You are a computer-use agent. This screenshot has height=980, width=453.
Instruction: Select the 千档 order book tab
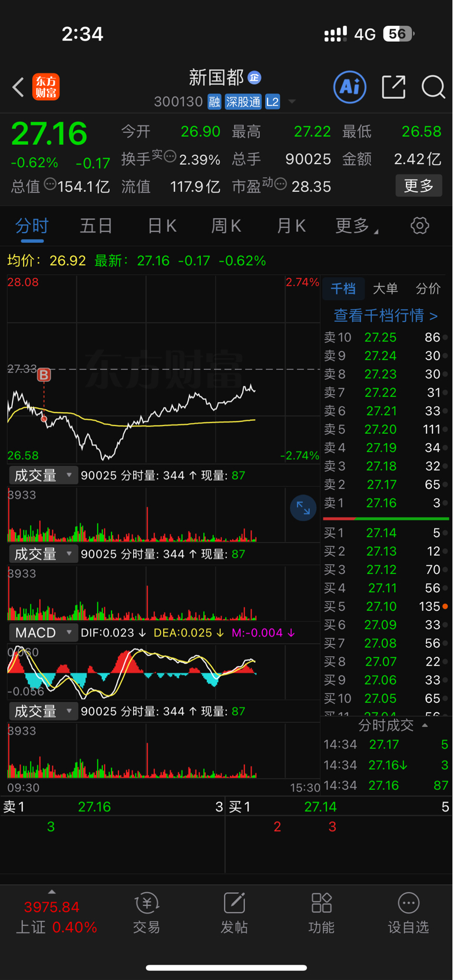[x=343, y=288]
